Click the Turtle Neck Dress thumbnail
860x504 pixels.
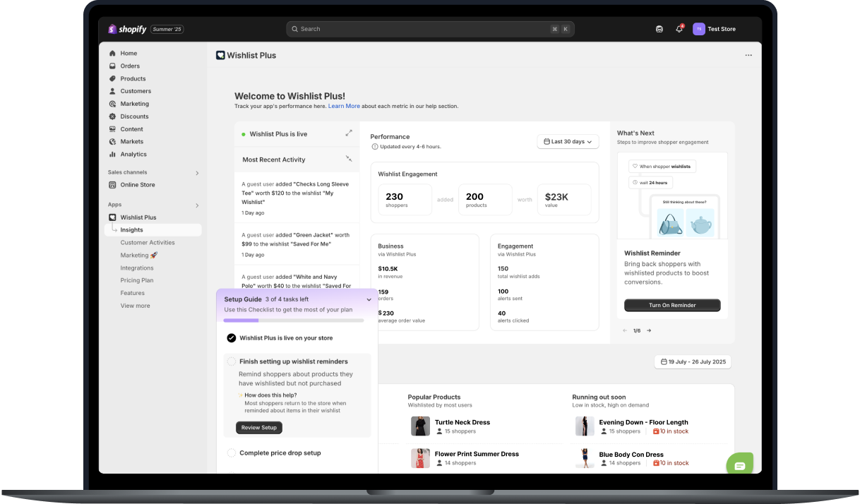coord(420,426)
